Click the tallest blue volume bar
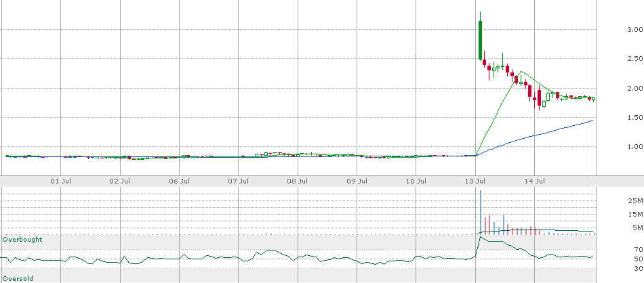The width and height of the screenshot is (644, 283). tap(480, 213)
